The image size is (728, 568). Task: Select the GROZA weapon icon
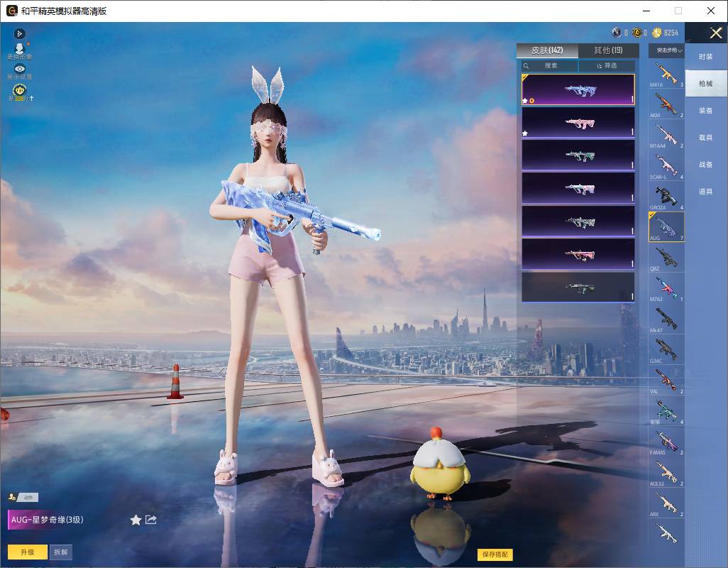pos(666,197)
